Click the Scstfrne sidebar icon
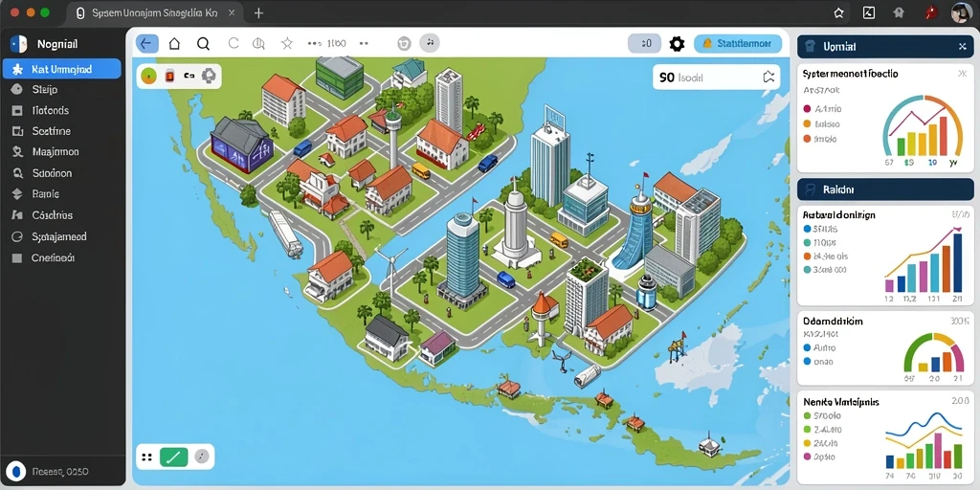 pyautogui.click(x=17, y=131)
